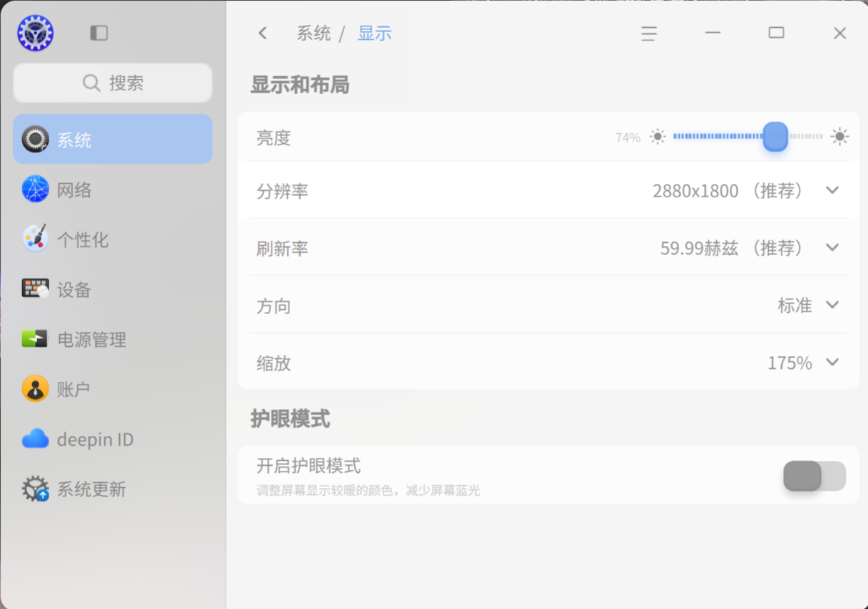Click the deepin ID cloud icon
The image size is (868, 609).
click(35, 439)
